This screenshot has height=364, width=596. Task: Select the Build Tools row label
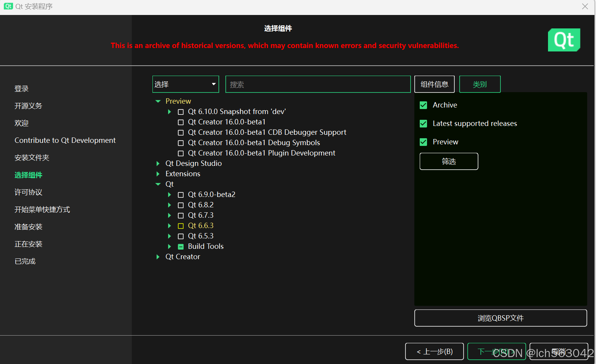[x=206, y=247]
